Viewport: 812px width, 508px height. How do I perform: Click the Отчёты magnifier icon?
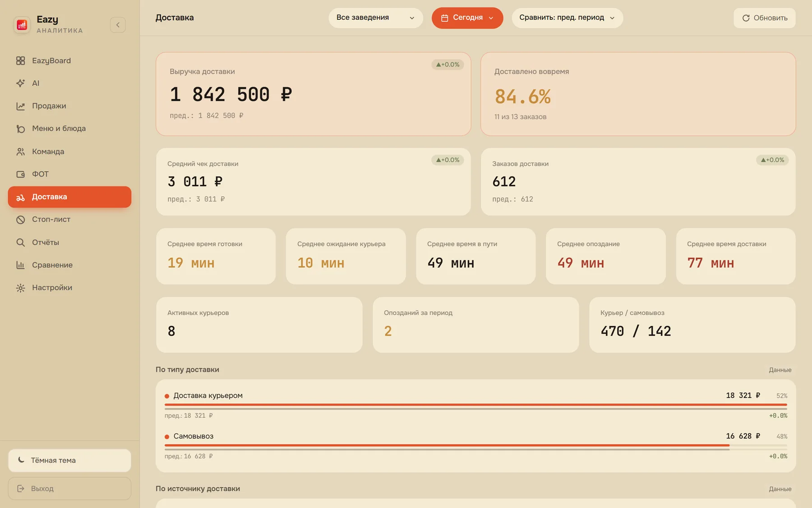(x=20, y=242)
